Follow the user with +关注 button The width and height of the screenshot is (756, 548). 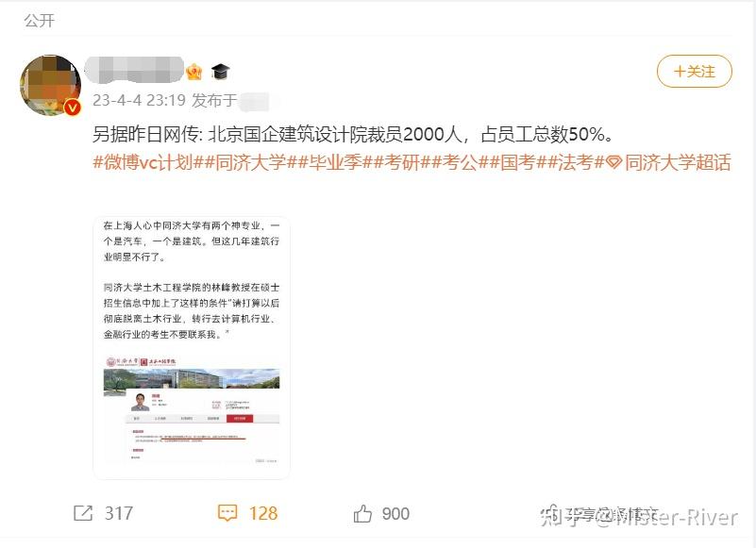point(695,72)
